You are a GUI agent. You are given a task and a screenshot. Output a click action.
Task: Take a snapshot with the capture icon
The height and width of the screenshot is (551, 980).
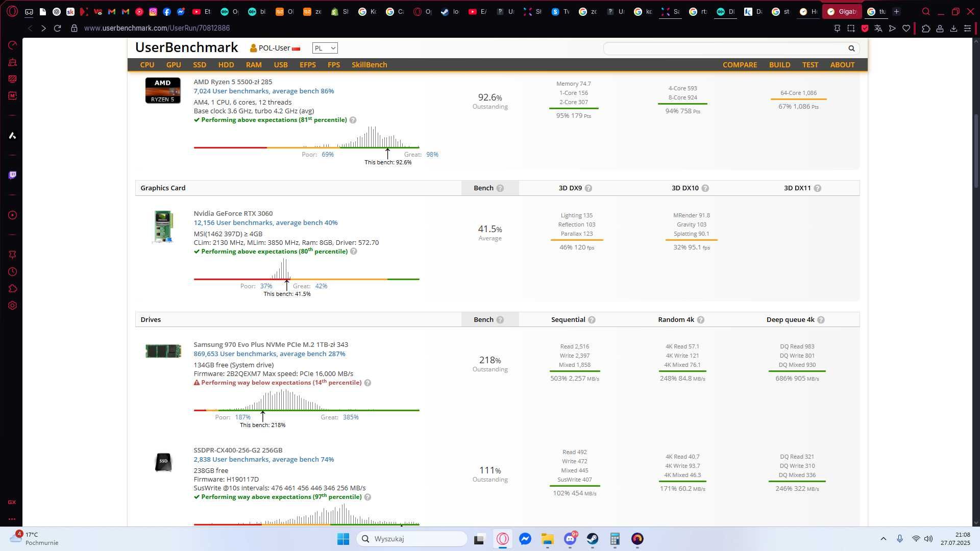click(851, 29)
